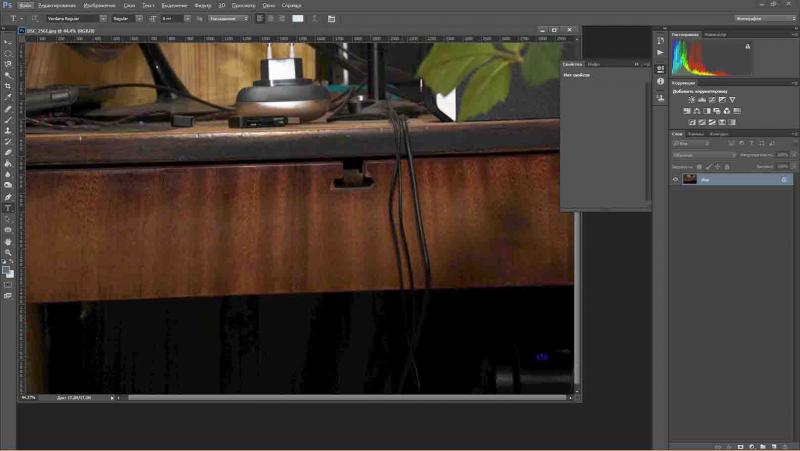Click the "Нет свойств" text in Properties
Viewport: 800px width, 451px height.
coord(577,75)
